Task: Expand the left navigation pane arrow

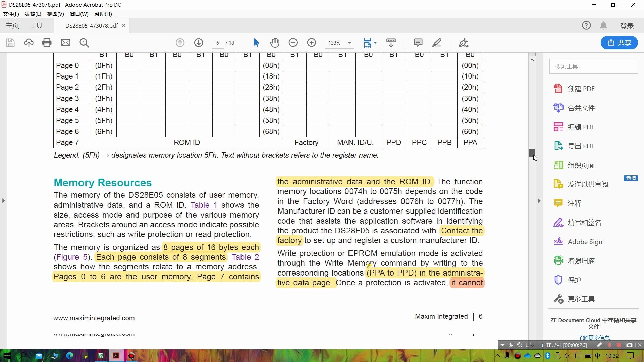Action: pyautogui.click(x=3, y=201)
